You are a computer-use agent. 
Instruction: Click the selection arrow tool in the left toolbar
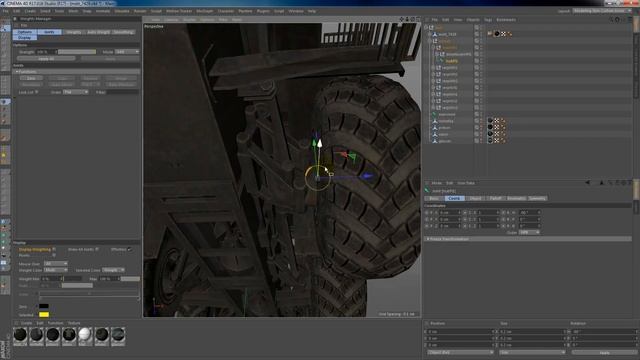coord(5,29)
